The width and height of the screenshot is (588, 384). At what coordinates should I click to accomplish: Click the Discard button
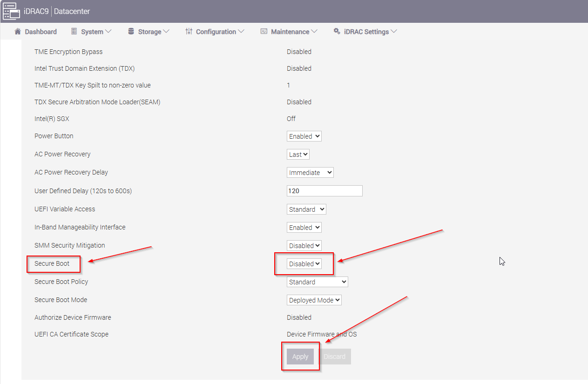pos(335,357)
